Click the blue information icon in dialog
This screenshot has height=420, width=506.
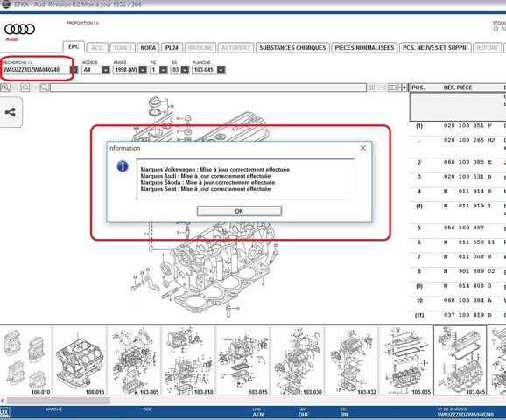[123, 166]
